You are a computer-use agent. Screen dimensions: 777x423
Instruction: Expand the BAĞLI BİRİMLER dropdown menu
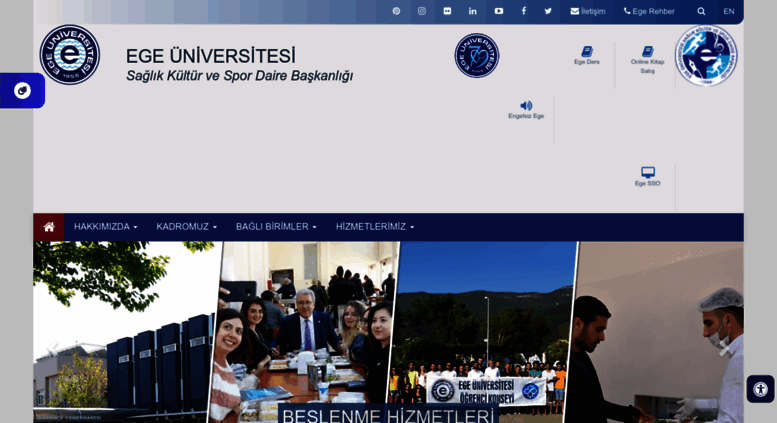276,227
